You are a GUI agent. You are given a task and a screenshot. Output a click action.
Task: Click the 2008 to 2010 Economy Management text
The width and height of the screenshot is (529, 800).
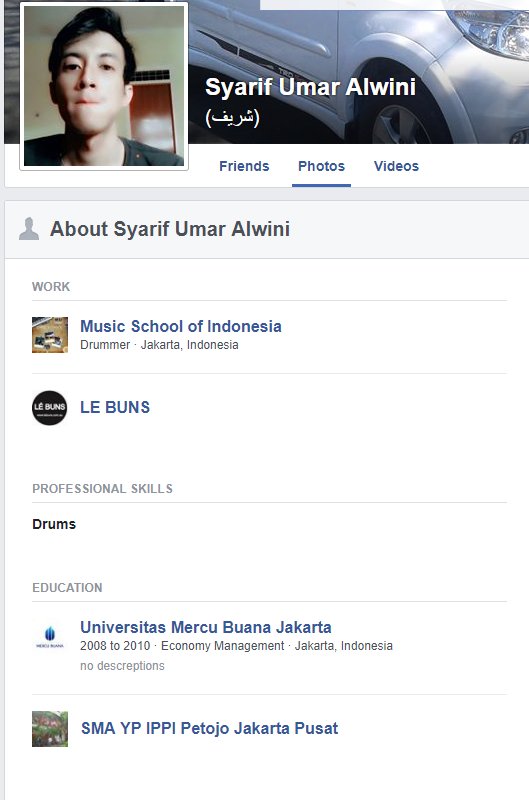pyautogui.click(x=236, y=646)
